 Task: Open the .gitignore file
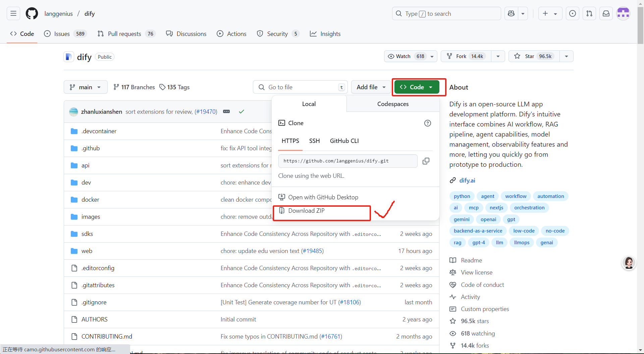[x=94, y=302]
